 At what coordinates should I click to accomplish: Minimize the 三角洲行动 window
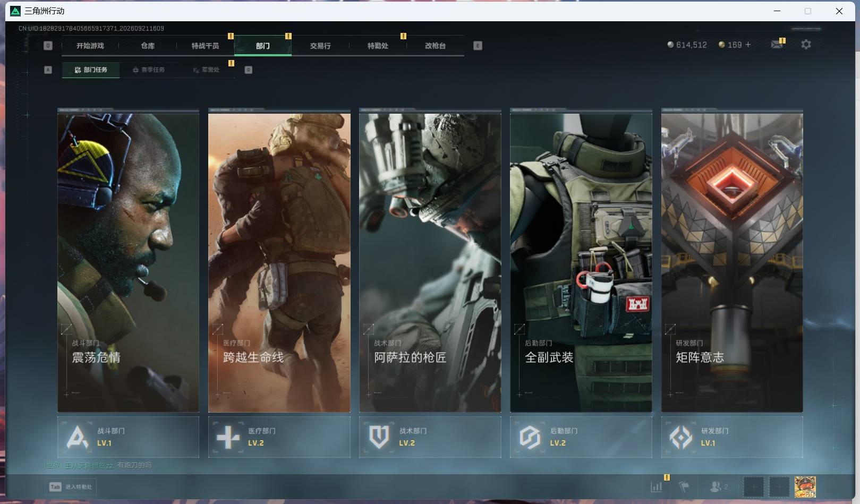777,11
